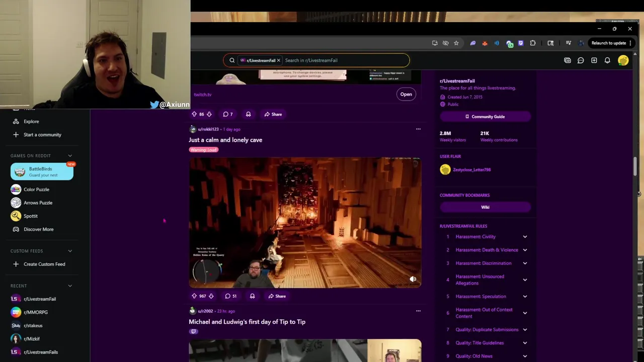Bookmark this page with the star icon
The image size is (644, 362).
pos(456,43)
